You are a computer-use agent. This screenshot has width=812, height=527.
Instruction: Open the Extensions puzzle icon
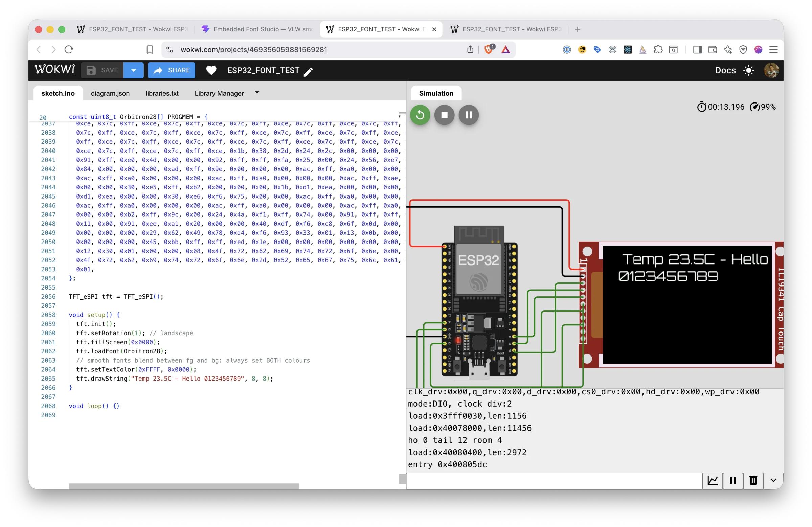click(658, 50)
